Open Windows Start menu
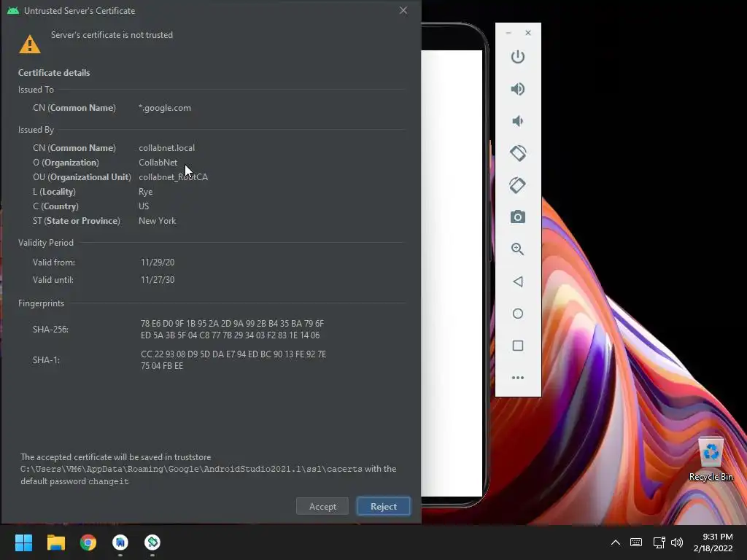 click(x=23, y=542)
